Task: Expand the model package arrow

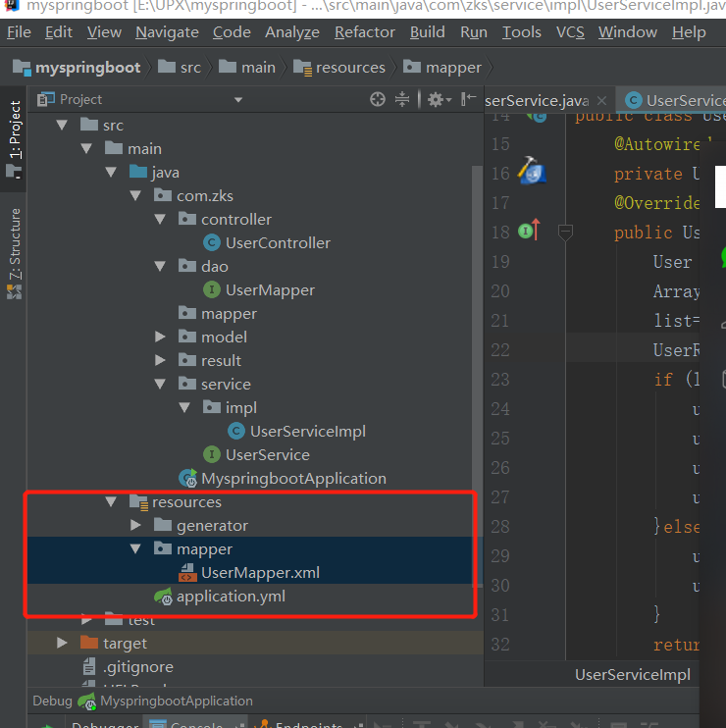Action: 160,338
